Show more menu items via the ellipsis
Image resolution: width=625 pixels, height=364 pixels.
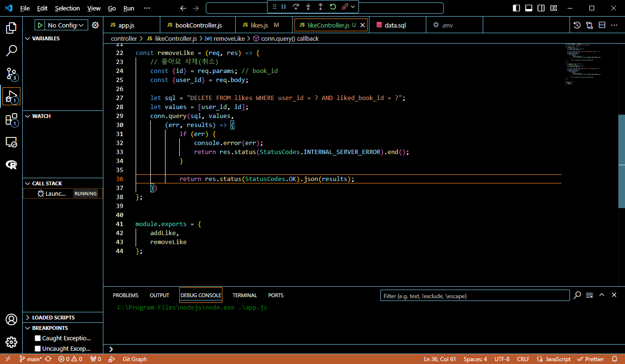147,8
